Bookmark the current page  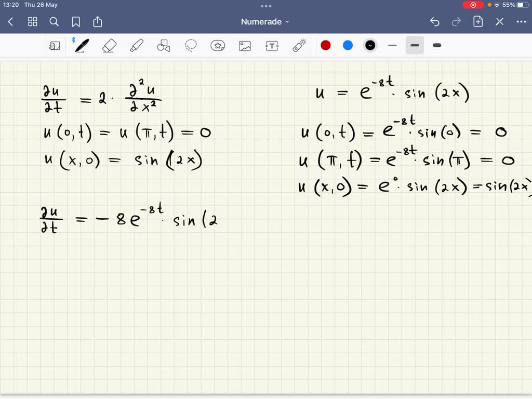click(x=76, y=22)
